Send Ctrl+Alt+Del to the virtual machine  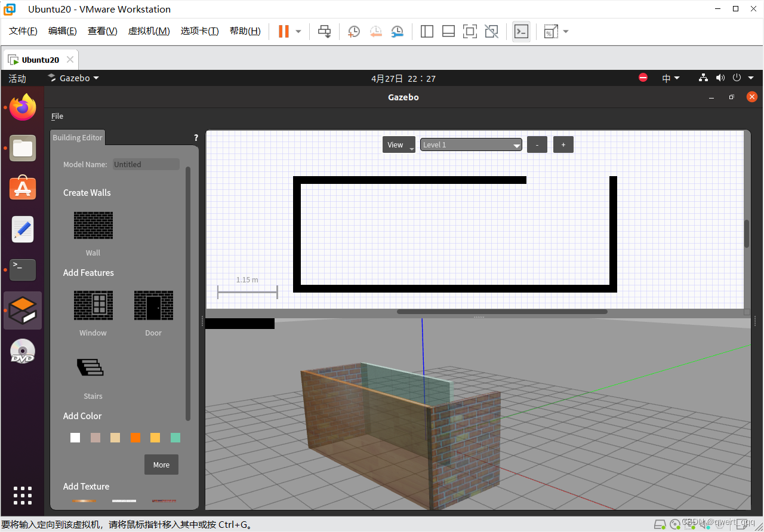[x=324, y=32]
